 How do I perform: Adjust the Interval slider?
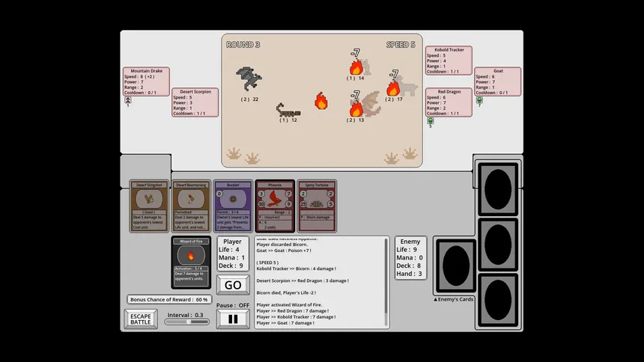[187, 322]
